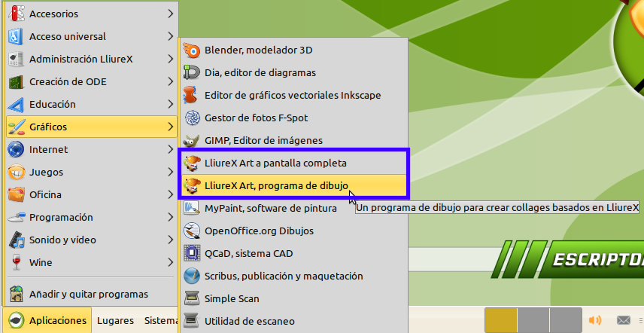The image size is (644, 333).
Task: Expand the Educación submenu arrow
Action: [171, 104]
